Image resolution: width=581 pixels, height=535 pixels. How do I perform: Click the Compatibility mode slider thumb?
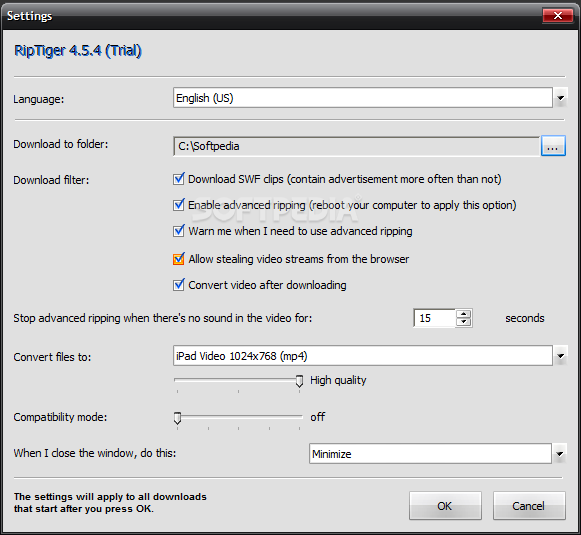(x=177, y=418)
